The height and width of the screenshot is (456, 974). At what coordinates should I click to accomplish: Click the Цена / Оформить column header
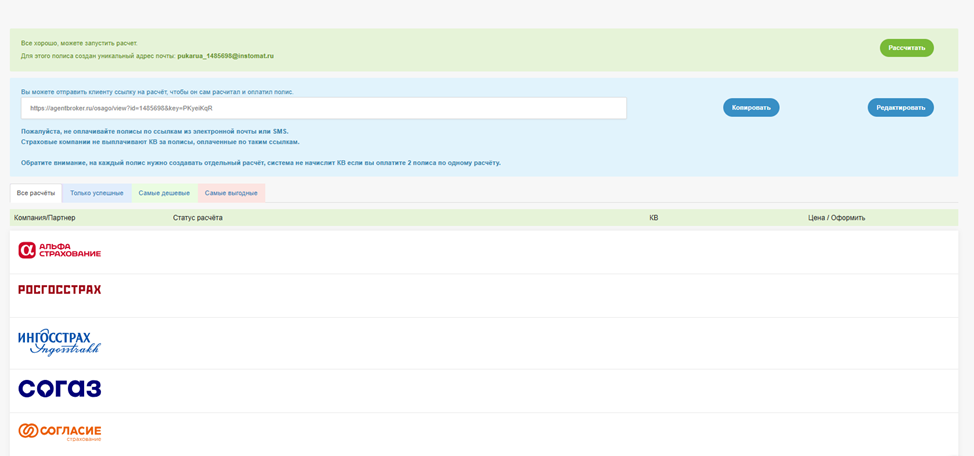click(x=836, y=218)
